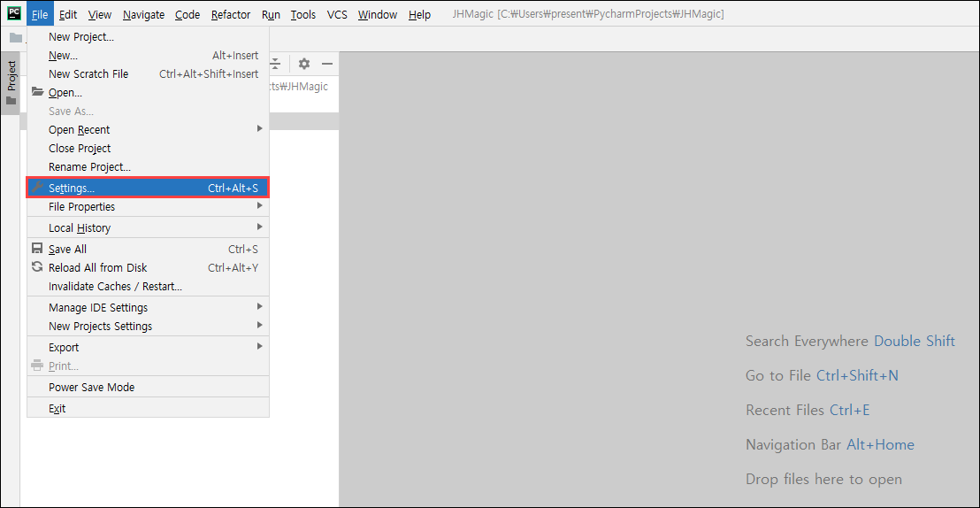
Task: Choose Invalidate Caches / Restart...
Action: pos(148,287)
